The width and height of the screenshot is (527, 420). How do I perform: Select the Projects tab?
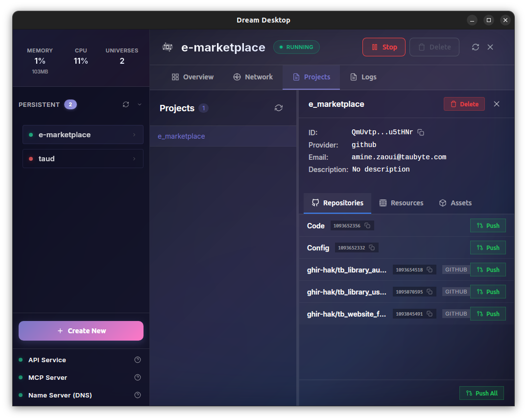(x=311, y=77)
